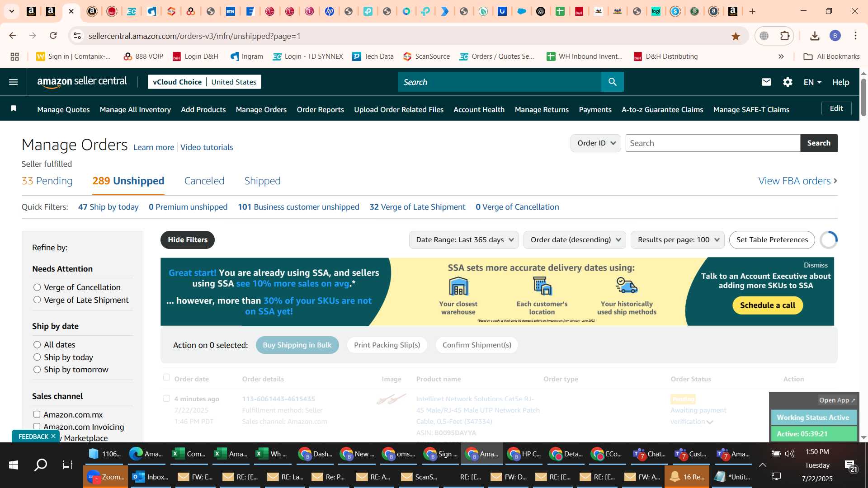Open Manage All Inventory menu item
Screen dimensions: 868x488
(135, 109)
